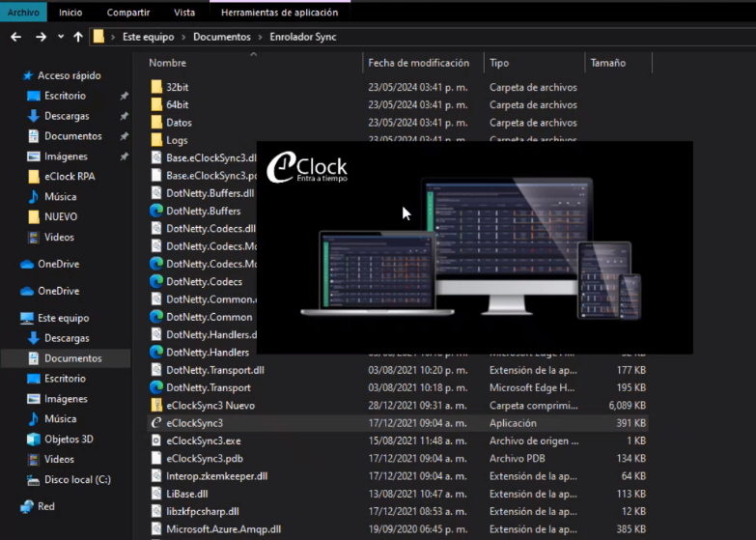Open the Compartir ribbon tab
This screenshot has height=540, width=756.
tap(128, 13)
